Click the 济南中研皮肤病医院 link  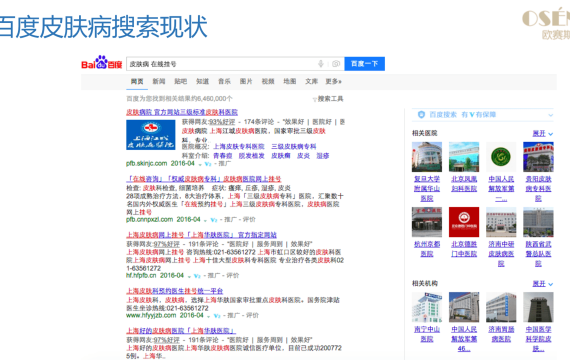(x=501, y=254)
